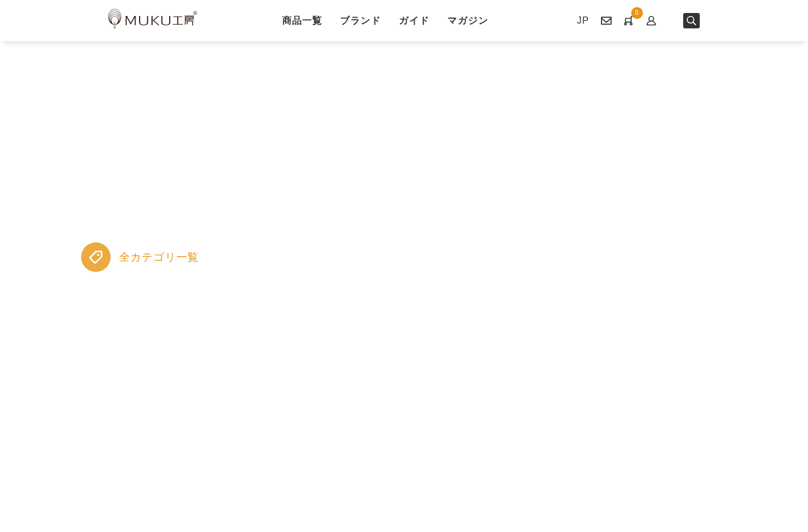Open the 商品一覧 menu
Screen dimensions: 808x532
coord(302,21)
